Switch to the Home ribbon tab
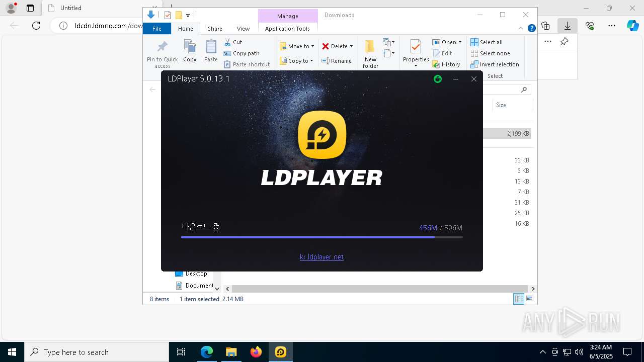The image size is (644, 362). (x=185, y=29)
